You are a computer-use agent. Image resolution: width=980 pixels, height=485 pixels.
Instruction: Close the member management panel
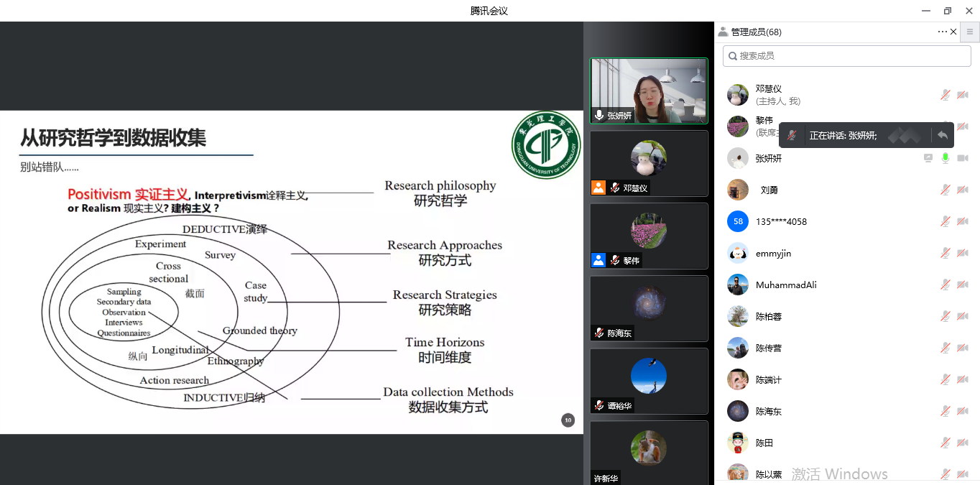tap(954, 32)
